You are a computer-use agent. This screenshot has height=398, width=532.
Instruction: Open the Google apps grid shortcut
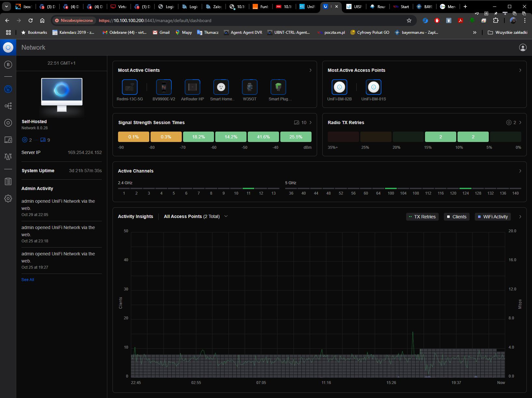tap(8, 32)
